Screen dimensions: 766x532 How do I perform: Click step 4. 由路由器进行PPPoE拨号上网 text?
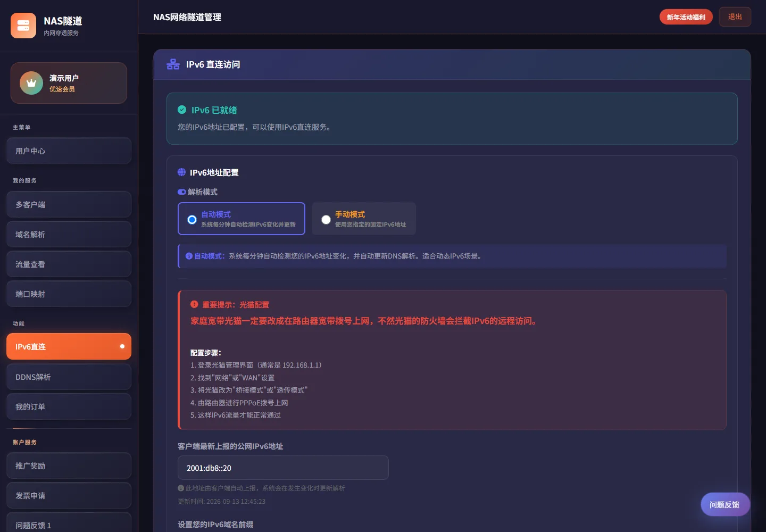tap(239, 403)
